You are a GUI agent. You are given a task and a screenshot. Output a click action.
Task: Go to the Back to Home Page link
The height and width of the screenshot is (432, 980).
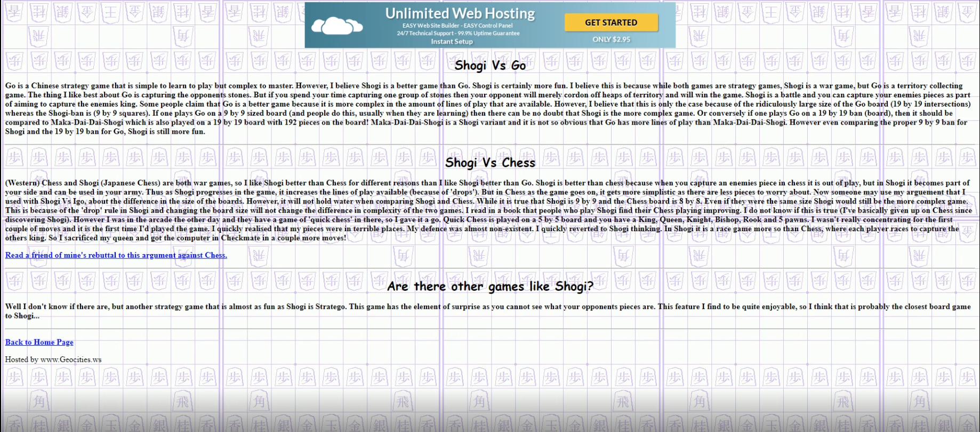(39, 342)
